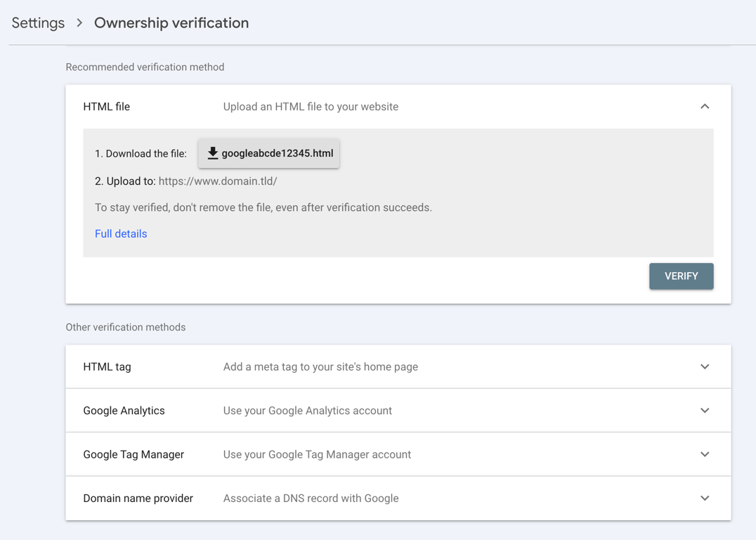
Task: Select the Ownership verification breadcrumb title
Action: (171, 22)
